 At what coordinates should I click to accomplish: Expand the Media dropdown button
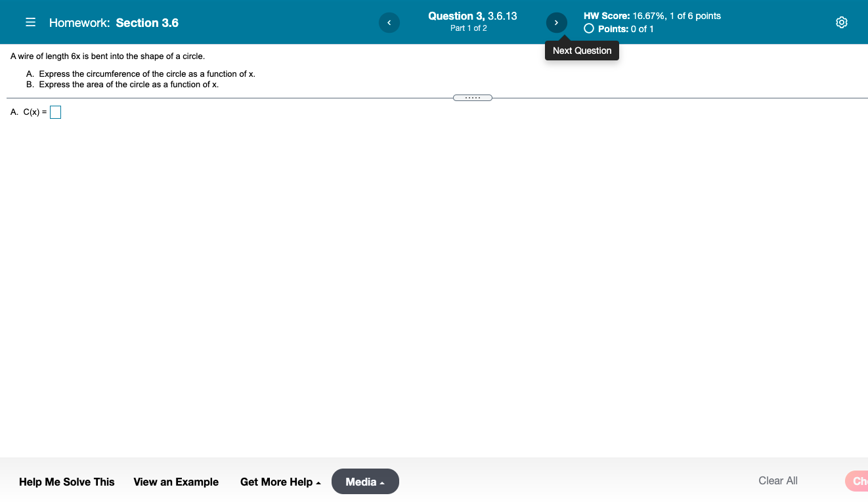tap(365, 482)
